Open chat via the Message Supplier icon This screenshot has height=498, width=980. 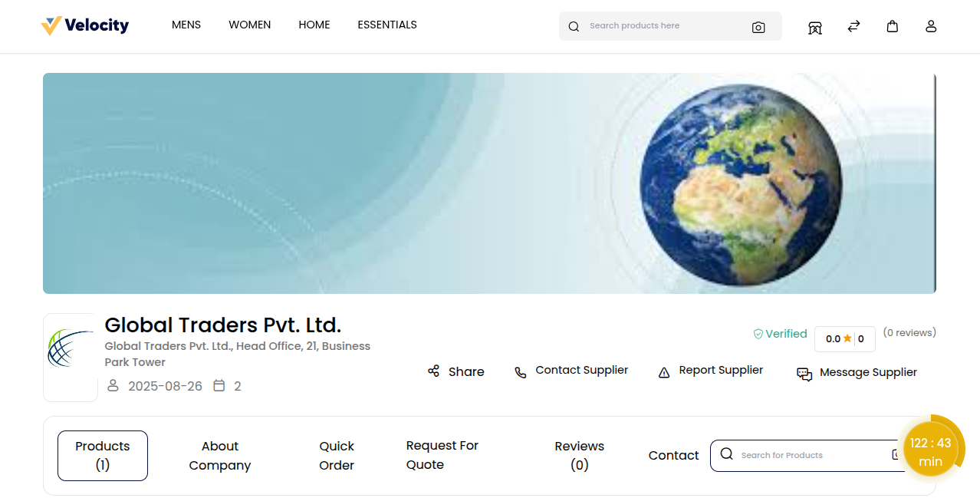tap(804, 374)
